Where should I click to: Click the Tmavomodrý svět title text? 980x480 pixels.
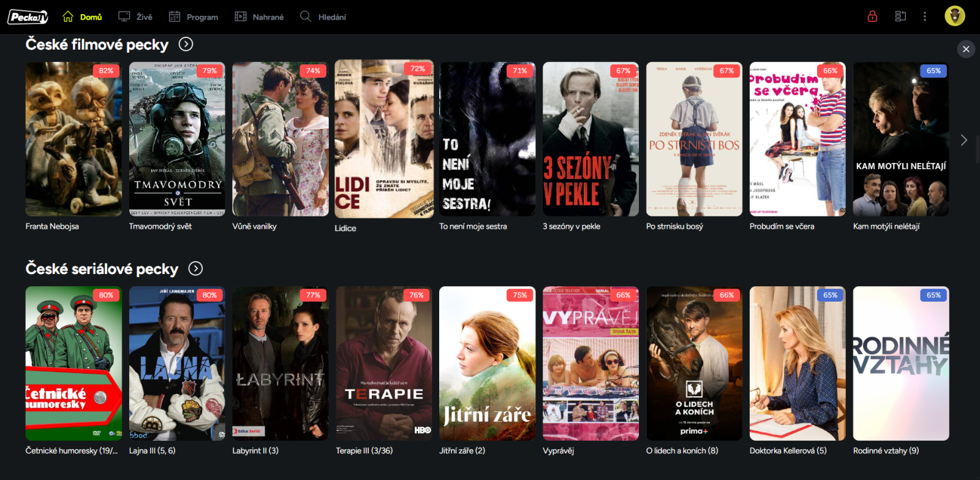[x=160, y=226]
